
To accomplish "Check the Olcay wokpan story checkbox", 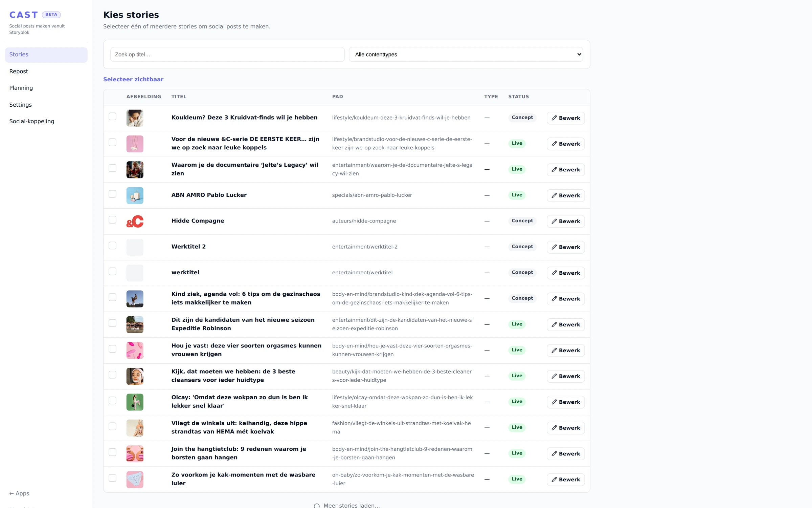I will pyautogui.click(x=112, y=401).
